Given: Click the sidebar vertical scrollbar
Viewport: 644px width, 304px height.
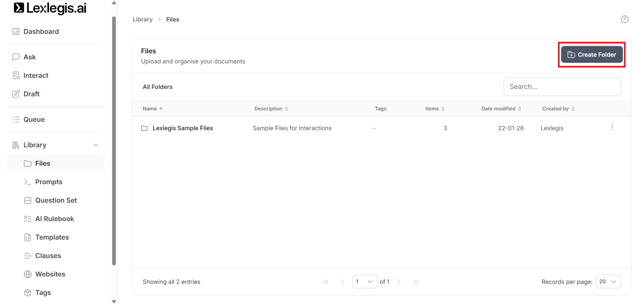Looking at the screenshot, I should [x=114, y=141].
